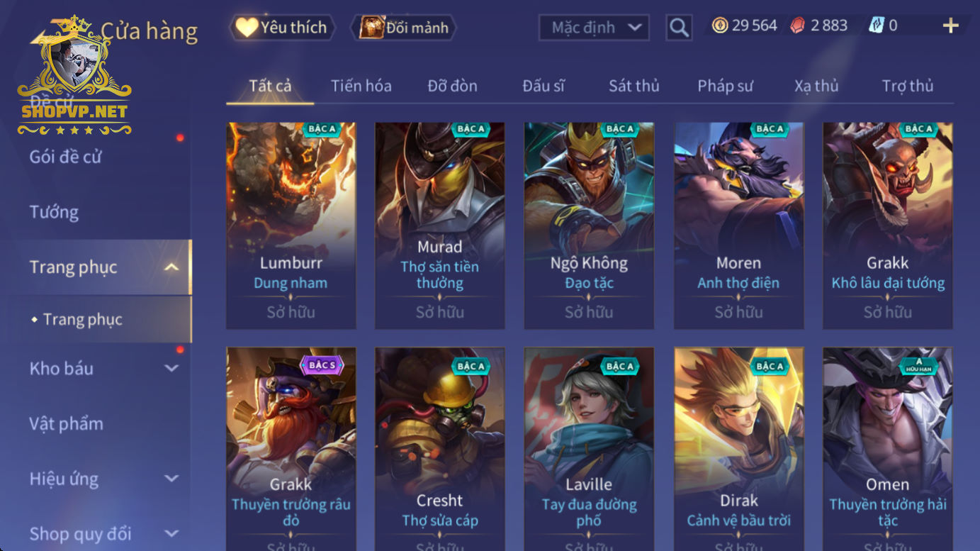Open Đổi mảnh chest icon button
The image size is (980, 551).
403,28
